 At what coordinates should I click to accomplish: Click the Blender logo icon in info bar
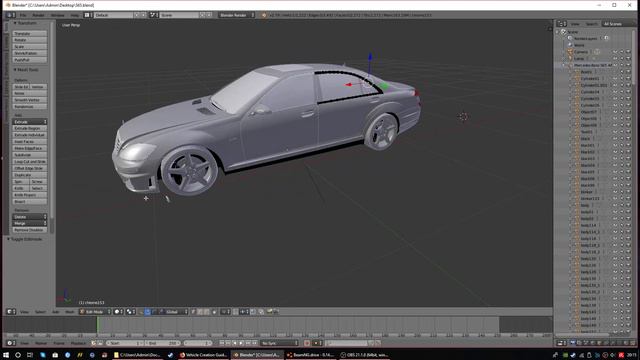(x=264, y=15)
